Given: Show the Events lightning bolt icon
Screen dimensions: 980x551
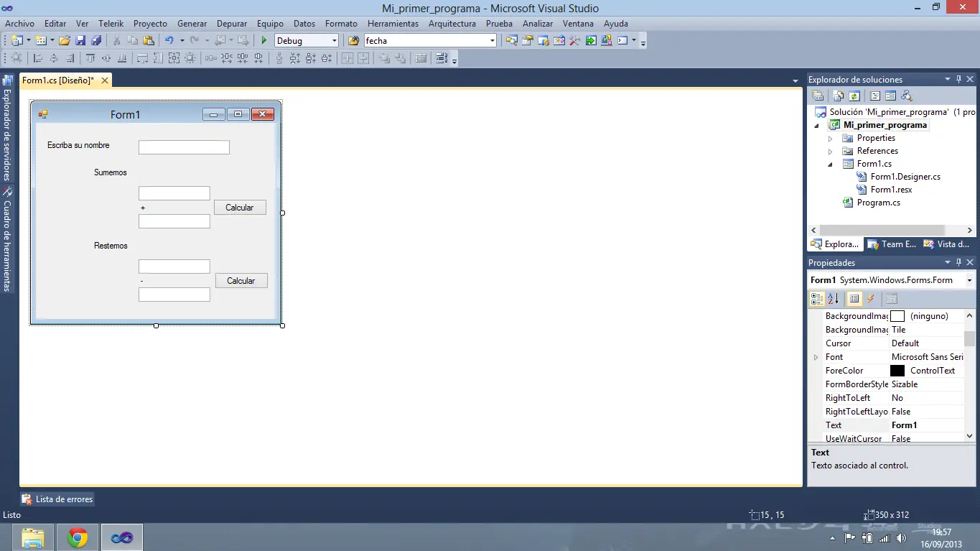Looking at the screenshot, I should [x=871, y=299].
